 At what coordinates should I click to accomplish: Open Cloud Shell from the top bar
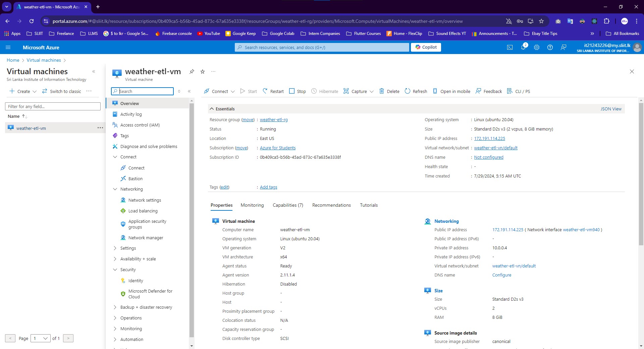pos(510,47)
